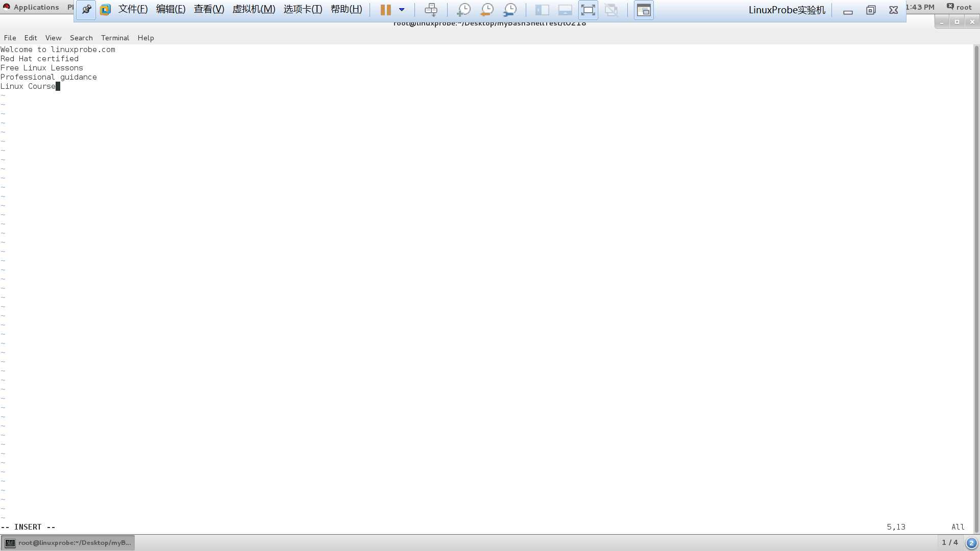The width and height of the screenshot is (980, 551).
Task: Click the clock in top panel
Action: (x=921, y=7)
